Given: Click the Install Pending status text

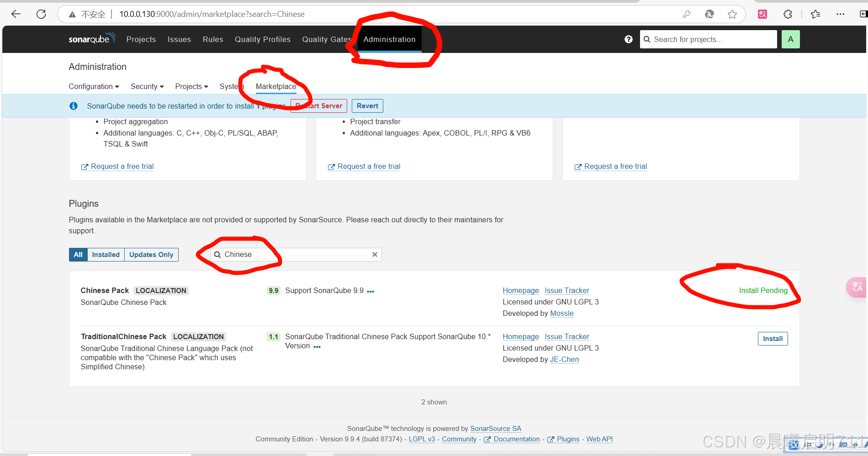Looking at the screenshot, I should pos(763,291).
